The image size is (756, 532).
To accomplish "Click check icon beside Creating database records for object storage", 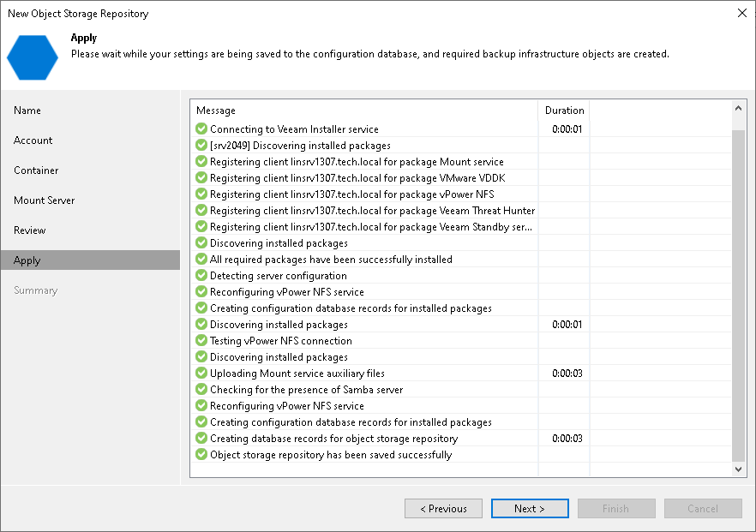I will [x=201, y=438].
